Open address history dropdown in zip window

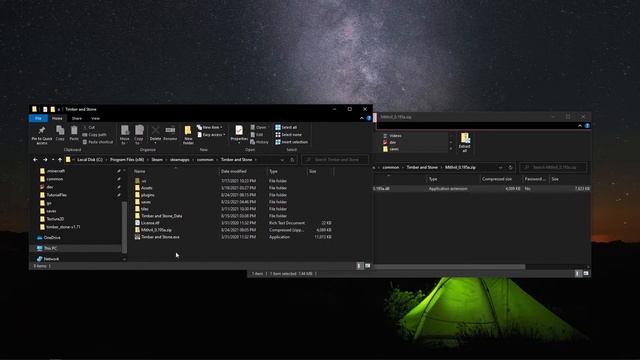pos(500,167)
